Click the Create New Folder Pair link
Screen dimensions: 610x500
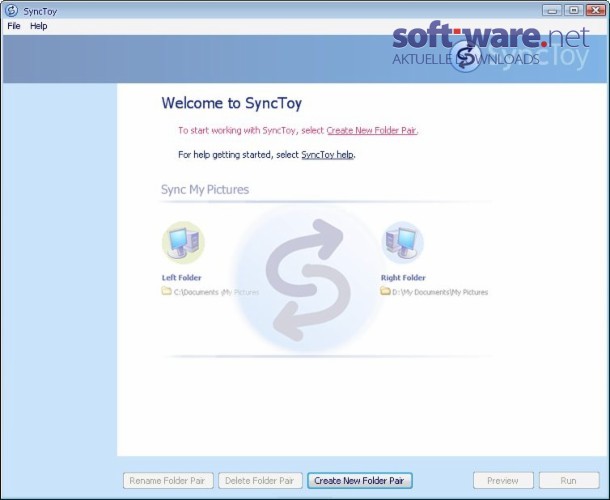[372, 130]
